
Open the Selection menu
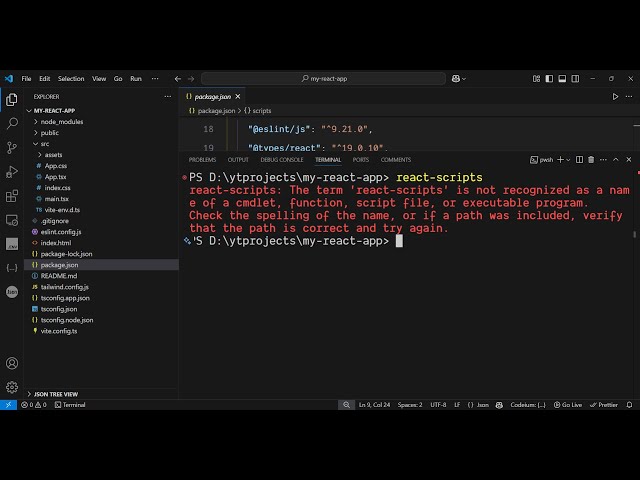point(71,79)
